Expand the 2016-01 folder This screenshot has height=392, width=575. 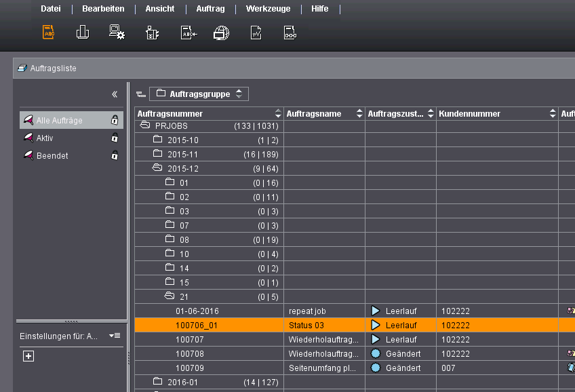pyautogui.click(x=158, y=381)
